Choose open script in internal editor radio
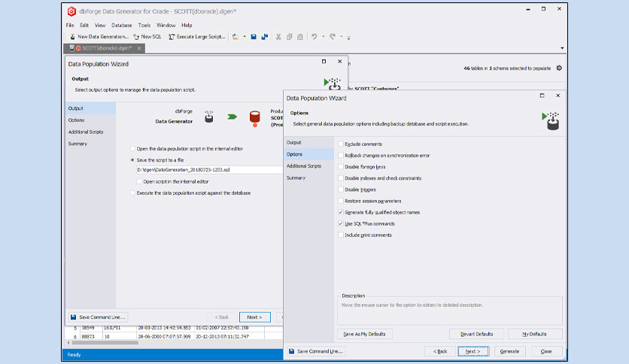 [132, 149]
